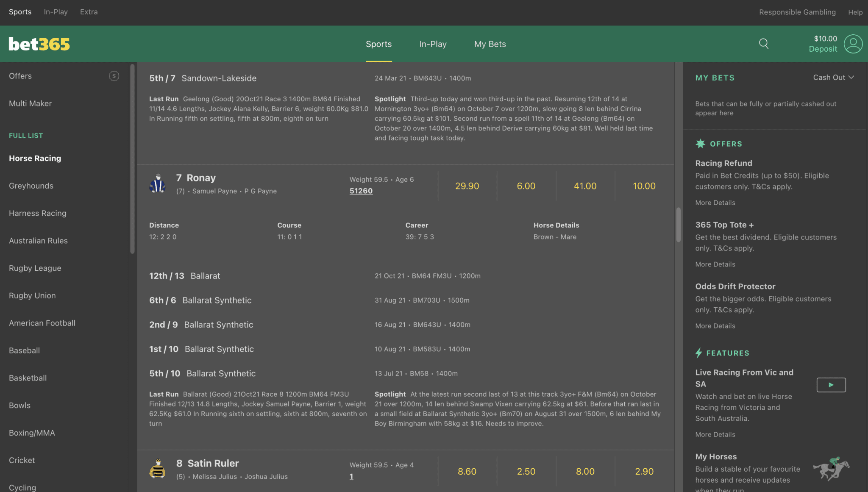Select Extra in the top dark bar
The width and height of the screenshot is (868, 492).
click(89, 12)
